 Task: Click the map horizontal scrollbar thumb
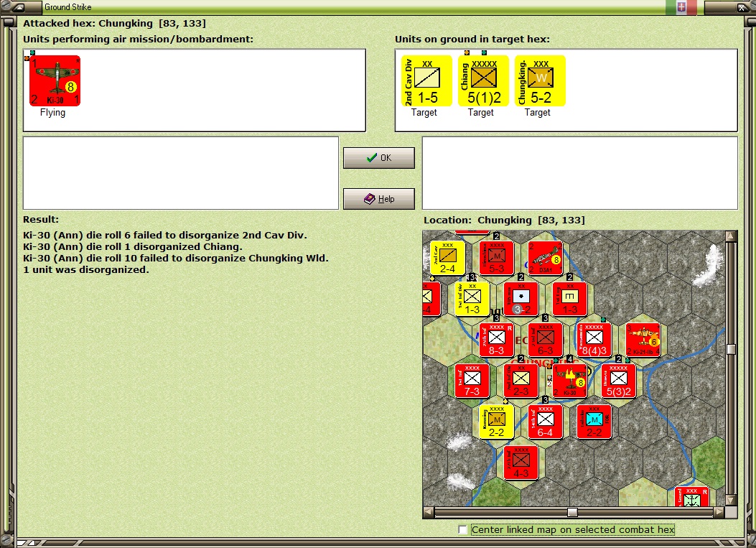pos(572,512)
